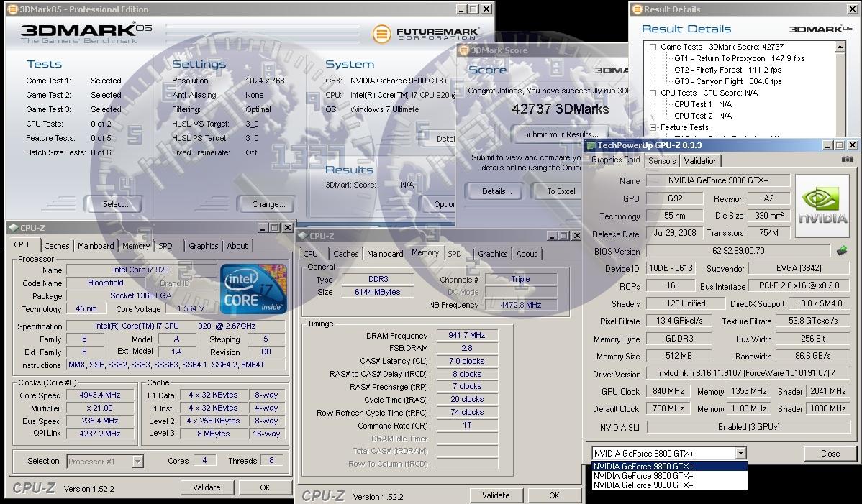Collapse the CPU Tests tree node
Screen dimensions: 862x504
pyautogui.click(x=653, y=93)
